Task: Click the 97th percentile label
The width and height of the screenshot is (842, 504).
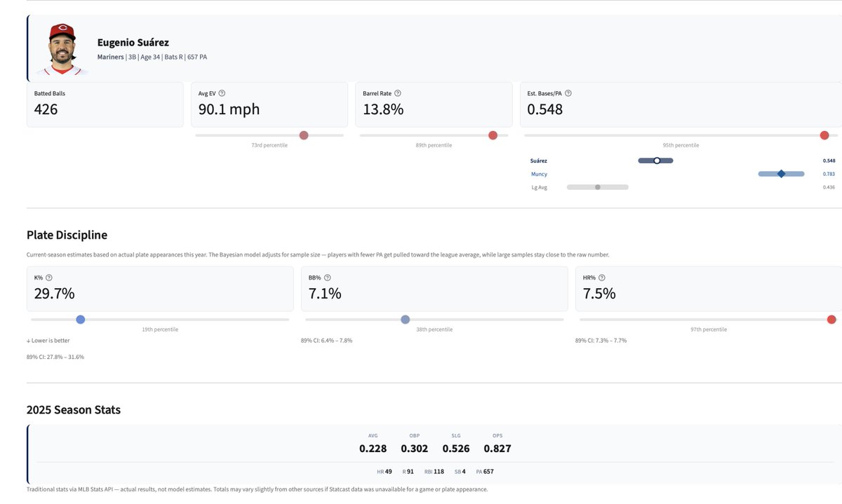Action: pos(708,329)
